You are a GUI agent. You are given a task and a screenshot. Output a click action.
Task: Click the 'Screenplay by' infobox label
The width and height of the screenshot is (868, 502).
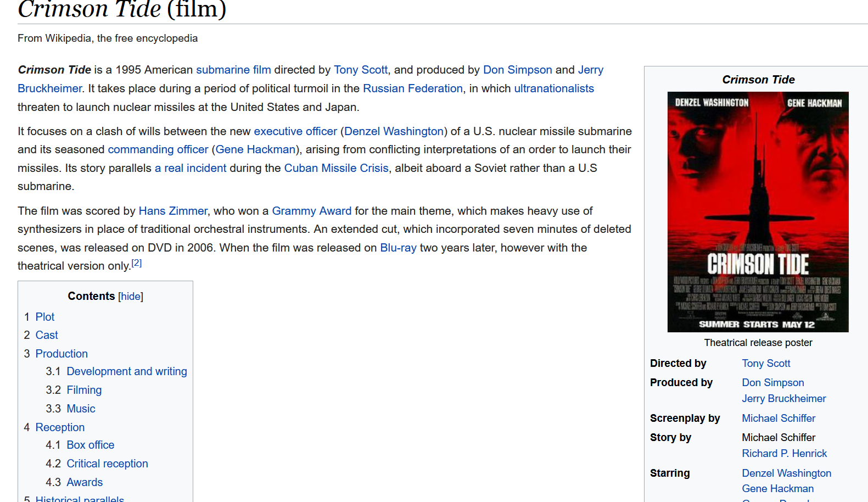coord(685,419)
